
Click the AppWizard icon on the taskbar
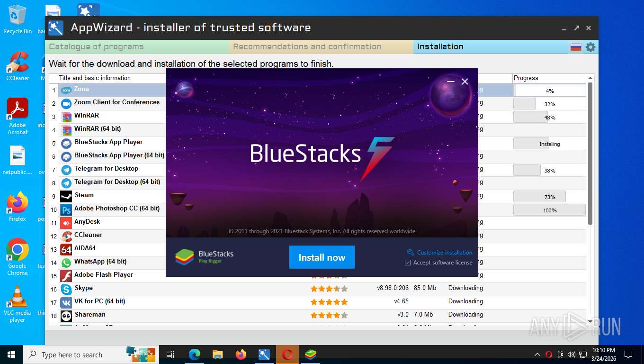click(264, 354)
